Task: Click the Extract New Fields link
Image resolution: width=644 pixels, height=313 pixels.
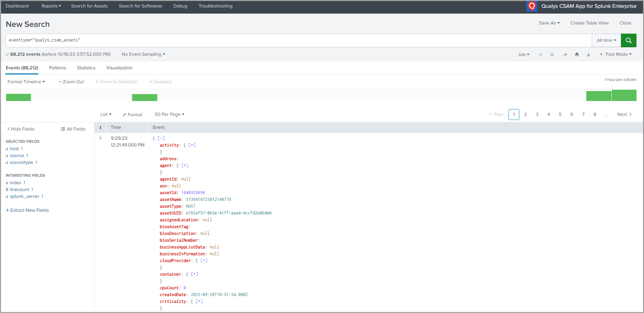Action: (x=27, y=210)
